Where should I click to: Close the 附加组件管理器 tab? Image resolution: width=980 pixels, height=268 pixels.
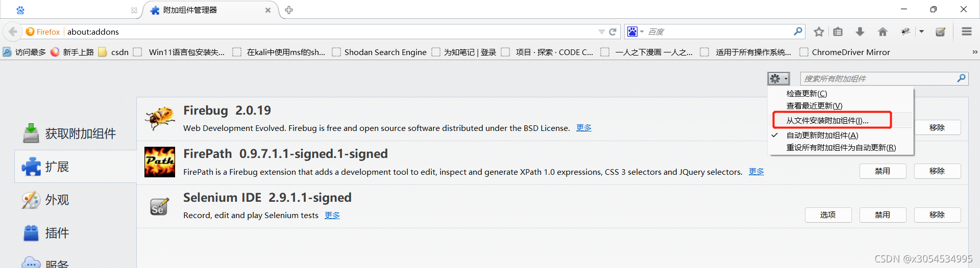pyautogui.click(x=268, y=10)
